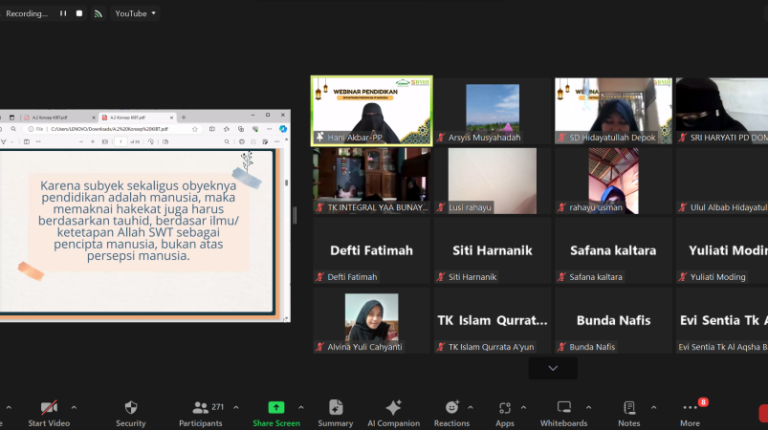Zoom out the PDF document
This screenshot has height=430, width=768.
81,142
